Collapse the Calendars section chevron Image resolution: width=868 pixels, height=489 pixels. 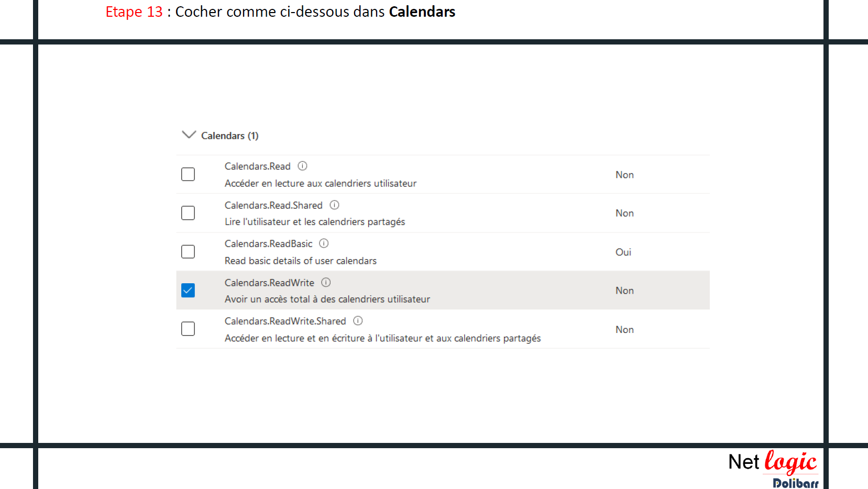(x=189, y=135)
